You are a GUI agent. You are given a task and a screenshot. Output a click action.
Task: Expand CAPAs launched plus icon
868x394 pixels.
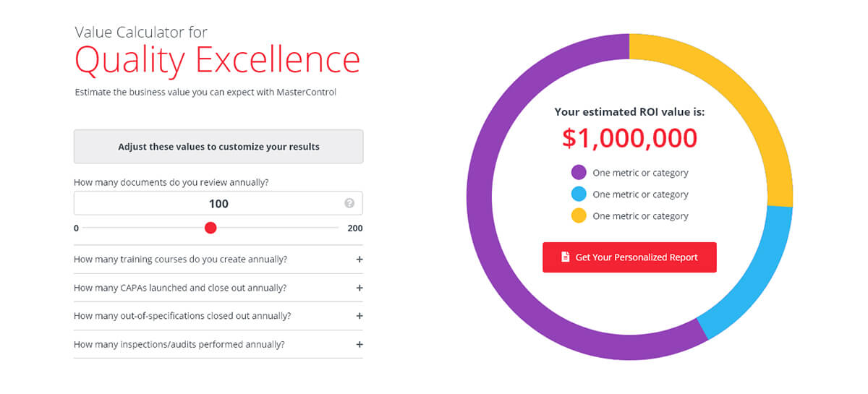coord(359,288)
